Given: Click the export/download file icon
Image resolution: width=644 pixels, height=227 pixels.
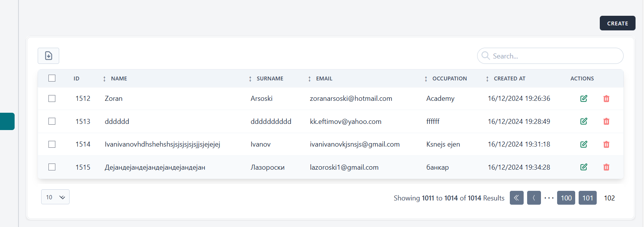Looking at the screenshot, I should coord(48,56).
